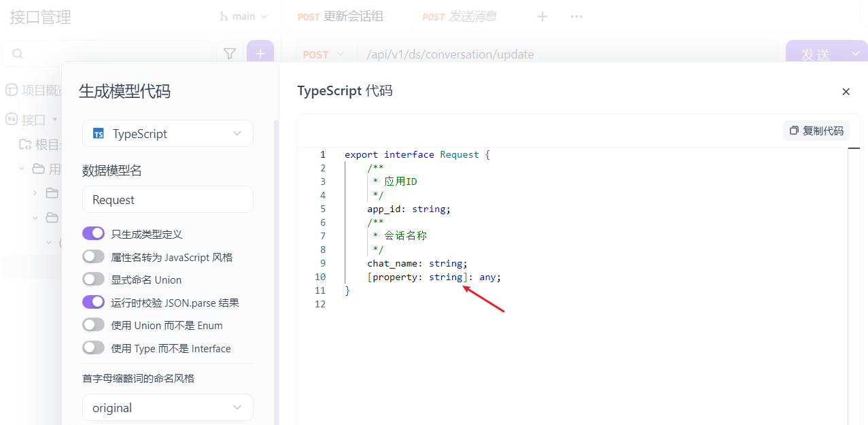The height and width of the screenshot is (425, 868).
Task: Select the 根目录 item in the tree
Action: point(42,143)
